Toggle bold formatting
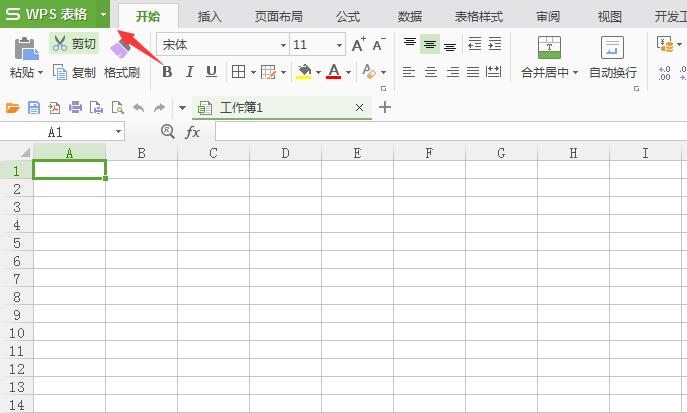 coord(167,71)
